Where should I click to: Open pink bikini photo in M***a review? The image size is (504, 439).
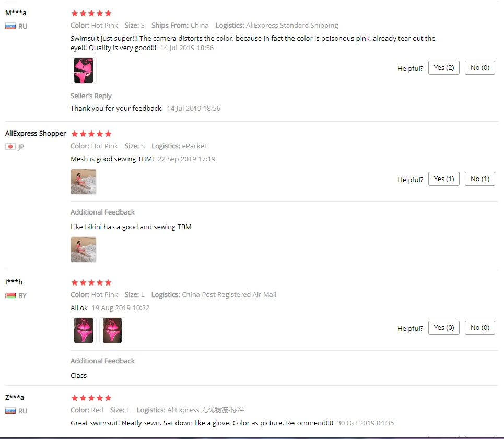84,70
